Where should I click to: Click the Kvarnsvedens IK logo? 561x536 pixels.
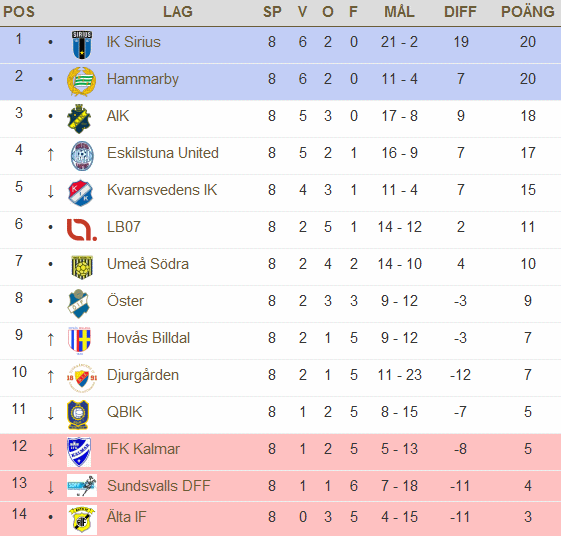[81, 193]
